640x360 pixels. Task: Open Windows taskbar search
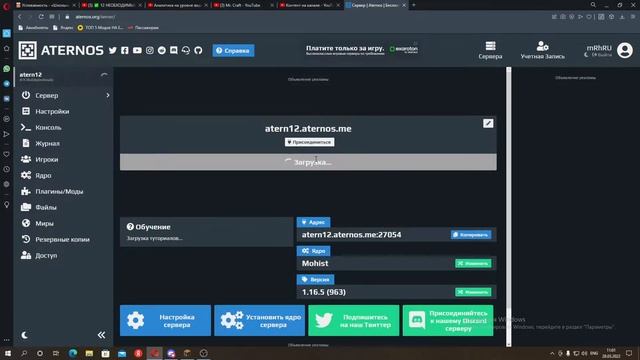coord(24,353)
